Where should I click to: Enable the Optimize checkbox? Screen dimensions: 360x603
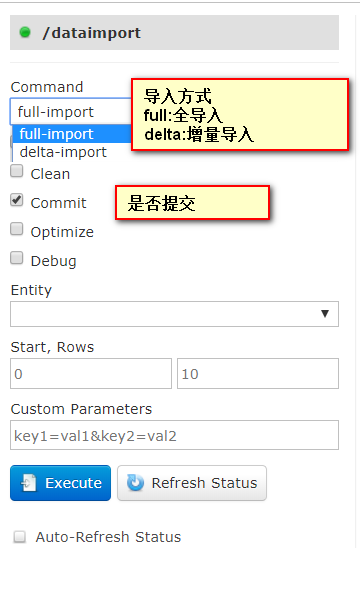[x=17, y=229]
